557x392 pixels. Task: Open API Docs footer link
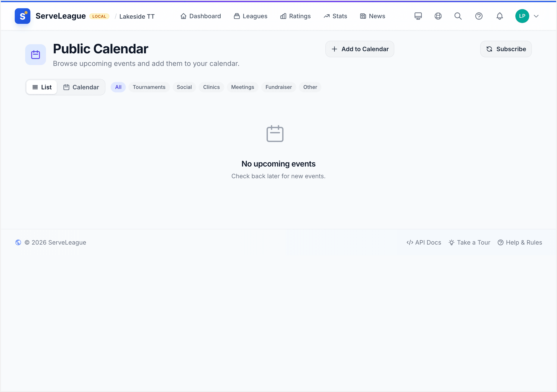click(424, 242)
